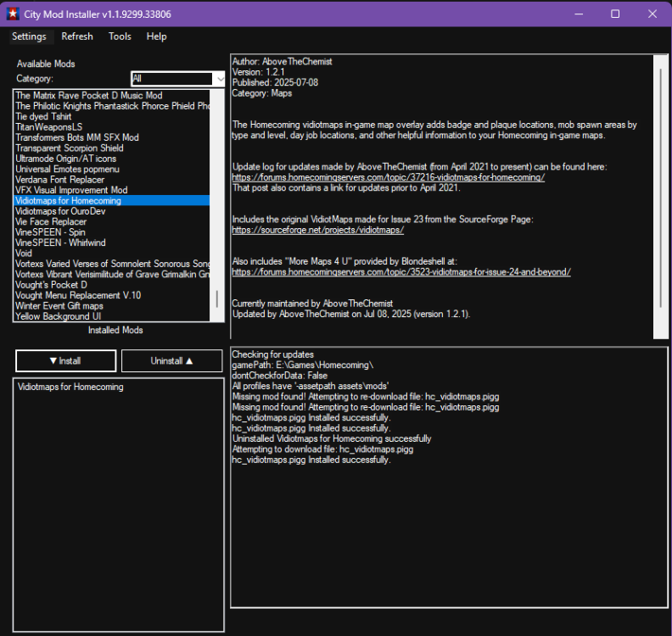Open the vidiotmaps-for-homecoming forum topic link

(388, 177)
